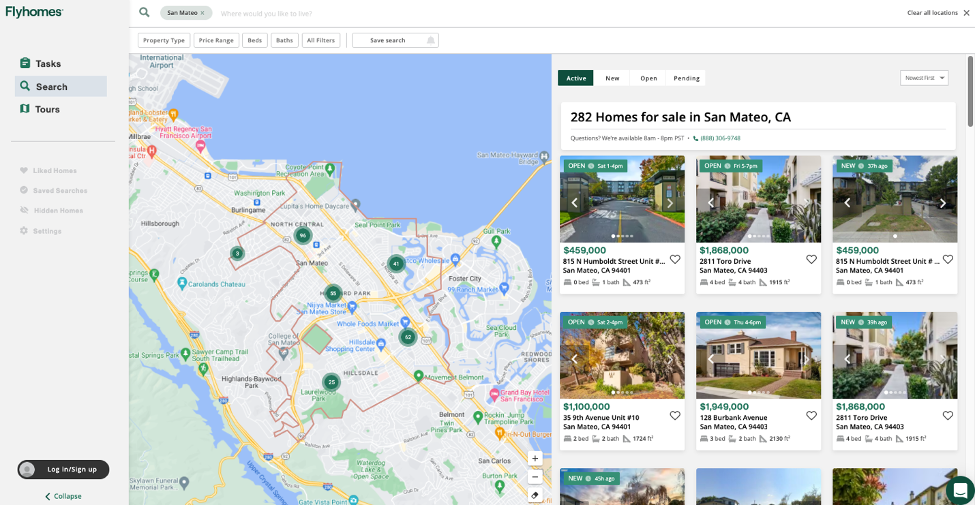Show previous photo on Sat 2-4pm listing
The height and width of the screenshot is (506, 977).
click(x=574, y=359)
